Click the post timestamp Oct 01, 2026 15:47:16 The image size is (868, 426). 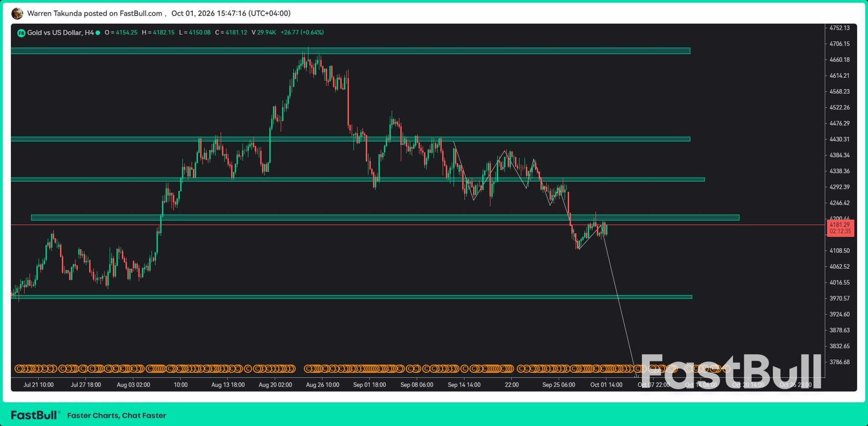pyautogui.click(x=231, y=14)
